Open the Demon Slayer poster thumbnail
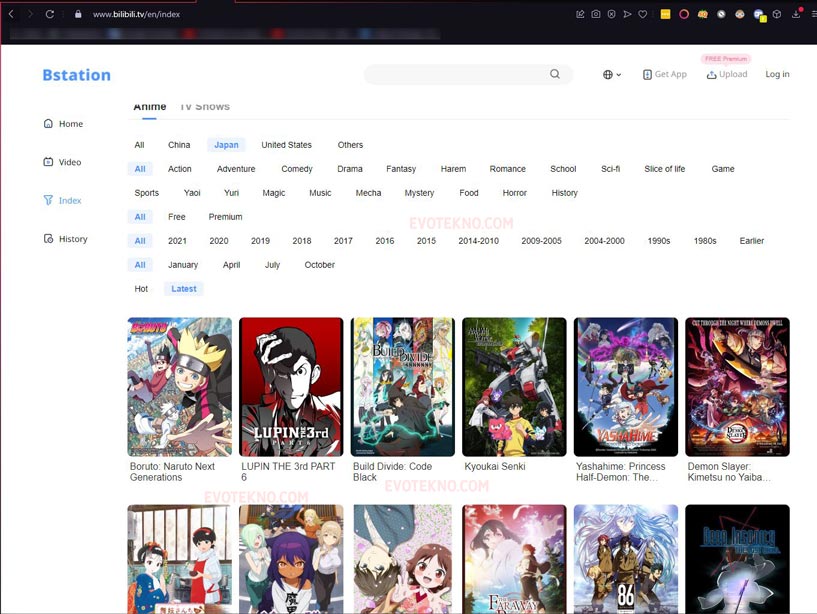This screenshot has height=614, width=817. click(737, 387)
